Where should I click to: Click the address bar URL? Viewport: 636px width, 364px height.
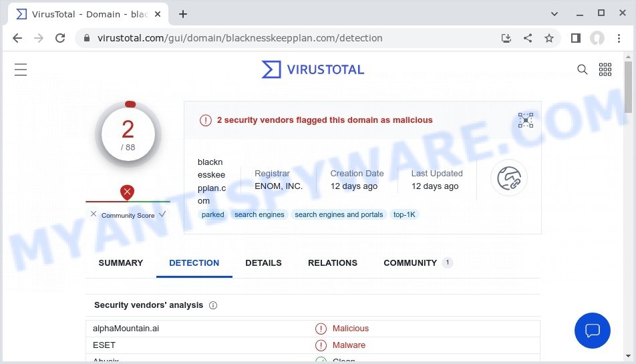click(240, 38)
